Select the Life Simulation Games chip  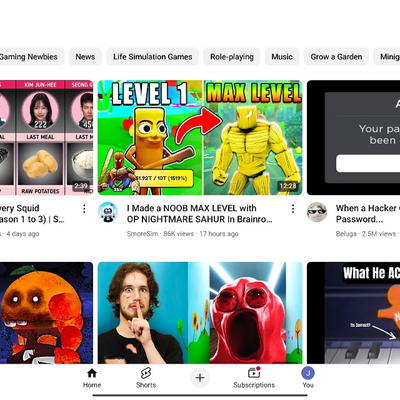152,57
